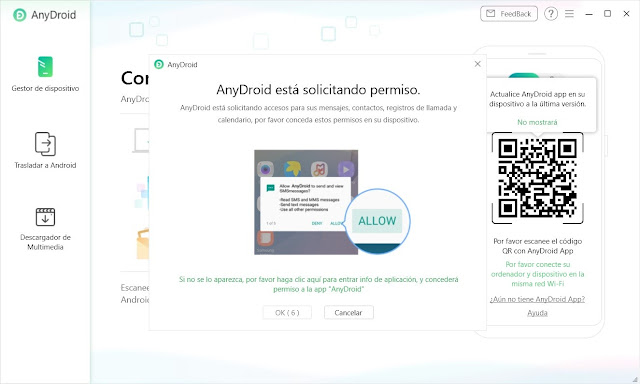Click the 'Descargador de Multimedia' label
Screen dimensions: 640x384
pyautogui.click(x=45, y=242)
